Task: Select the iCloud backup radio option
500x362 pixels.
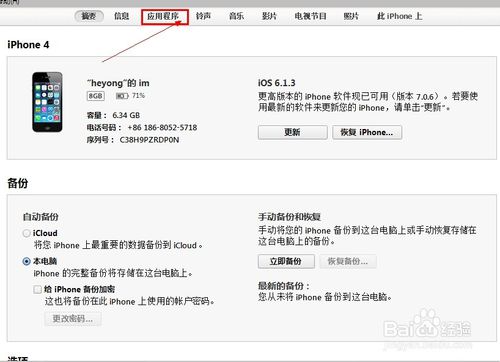Action: point(26,233)
